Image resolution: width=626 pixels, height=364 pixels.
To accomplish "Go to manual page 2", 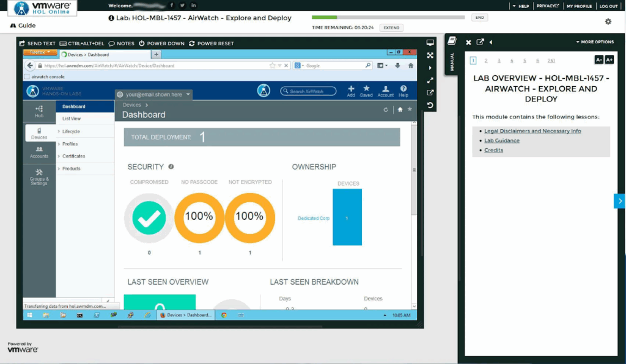I will tap(486, 60).
